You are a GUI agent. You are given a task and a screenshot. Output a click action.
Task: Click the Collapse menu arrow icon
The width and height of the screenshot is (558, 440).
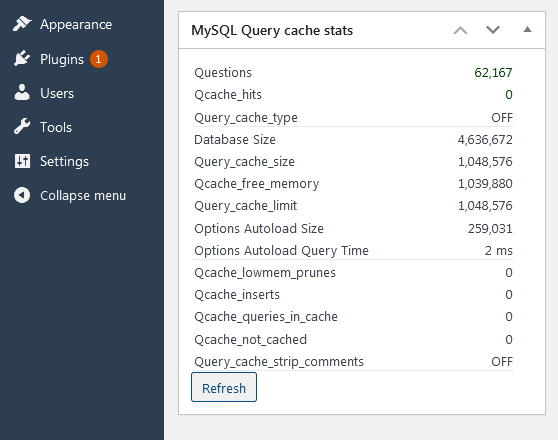click(22, 195)
